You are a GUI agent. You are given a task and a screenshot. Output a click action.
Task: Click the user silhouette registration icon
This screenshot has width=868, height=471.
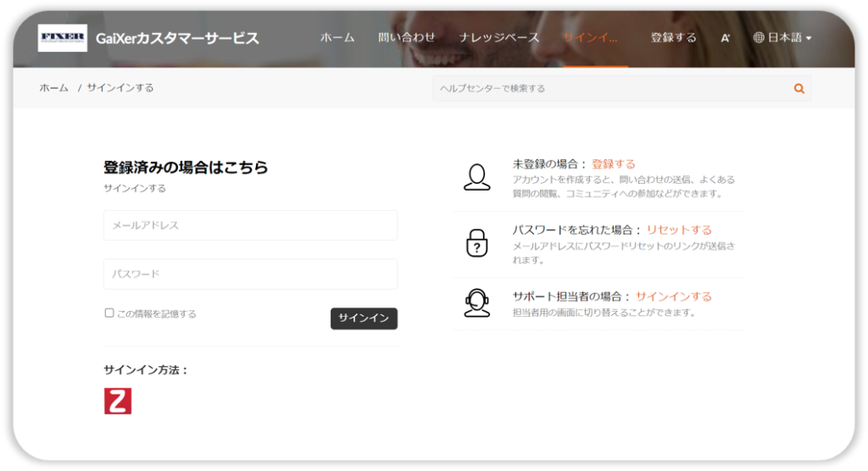(476, 177)
